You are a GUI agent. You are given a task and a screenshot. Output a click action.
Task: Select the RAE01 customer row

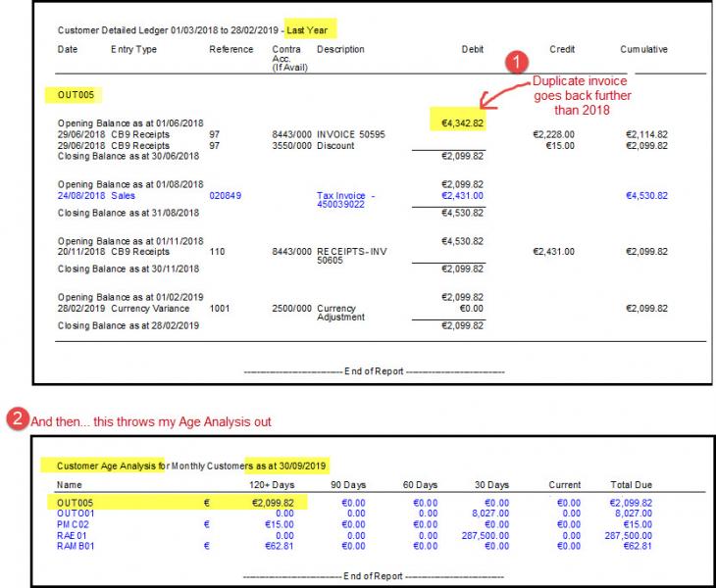tap(74, 536)
